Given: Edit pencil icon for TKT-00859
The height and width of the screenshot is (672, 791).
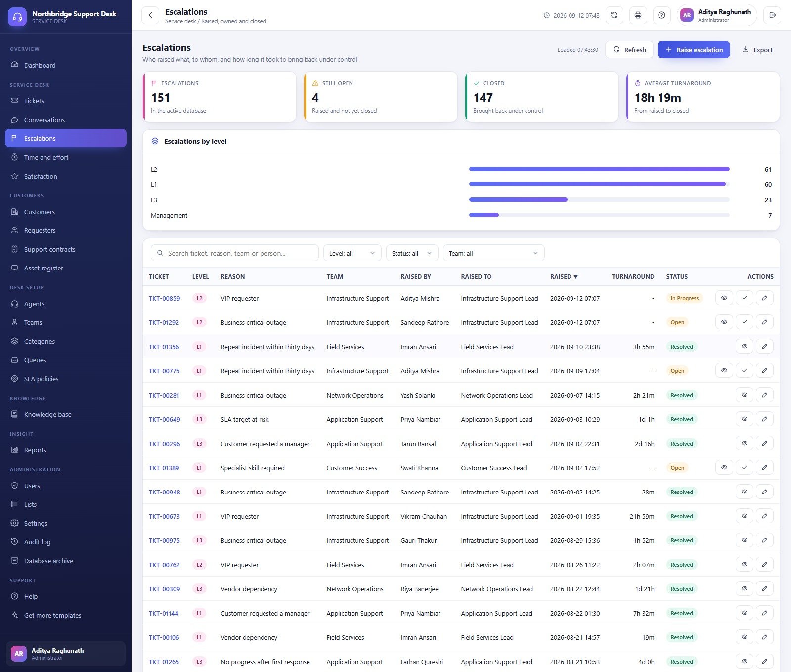Looking at the screenshot, I should point(764,298).
